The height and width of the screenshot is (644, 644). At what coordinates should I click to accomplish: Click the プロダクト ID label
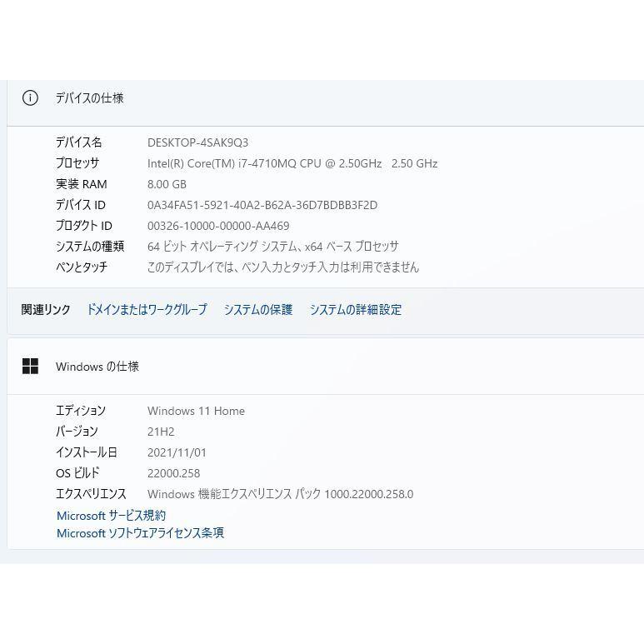click(x=84, y=226)
